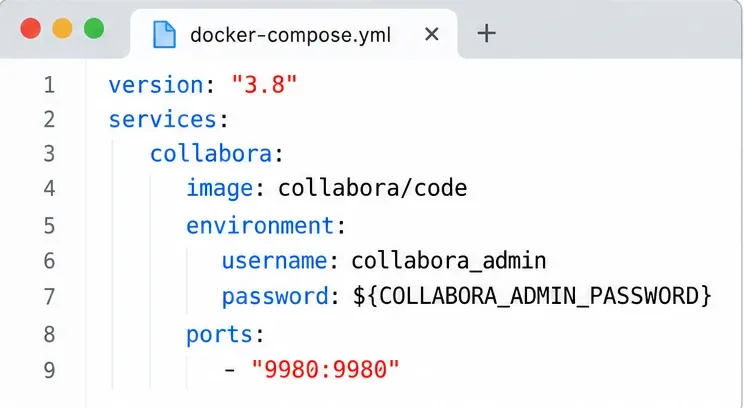Click the "9980:9980" port mapping string
This screenshot has height=408, width=744.
(326, 370)
